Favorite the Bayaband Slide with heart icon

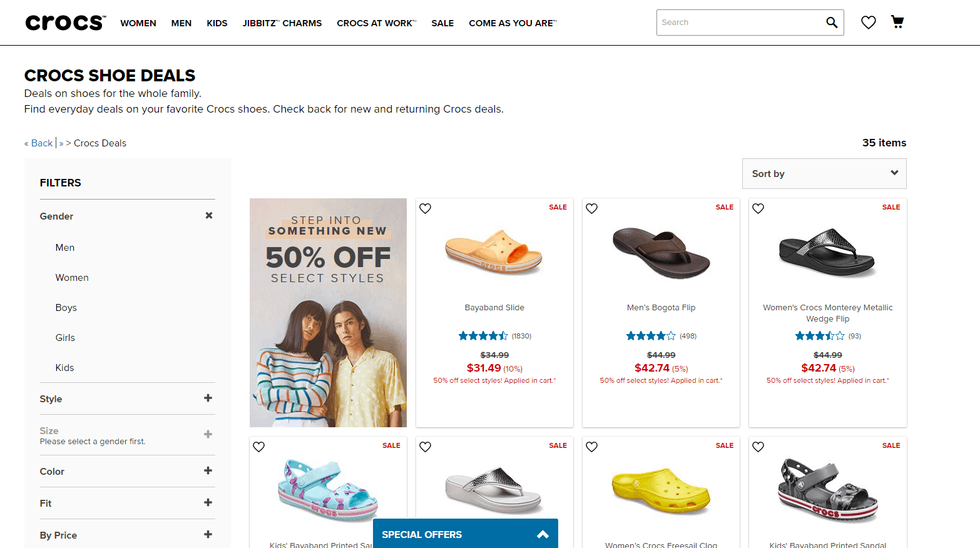(x=426, y=208)
